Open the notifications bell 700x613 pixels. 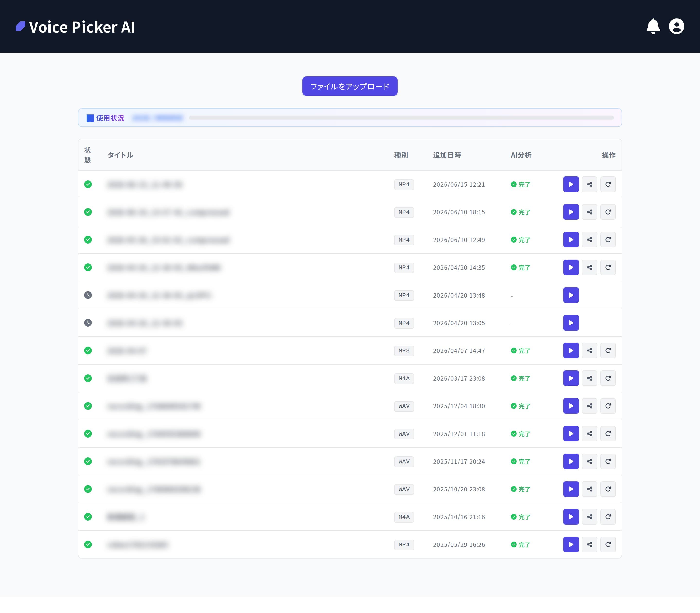(653, 26)
